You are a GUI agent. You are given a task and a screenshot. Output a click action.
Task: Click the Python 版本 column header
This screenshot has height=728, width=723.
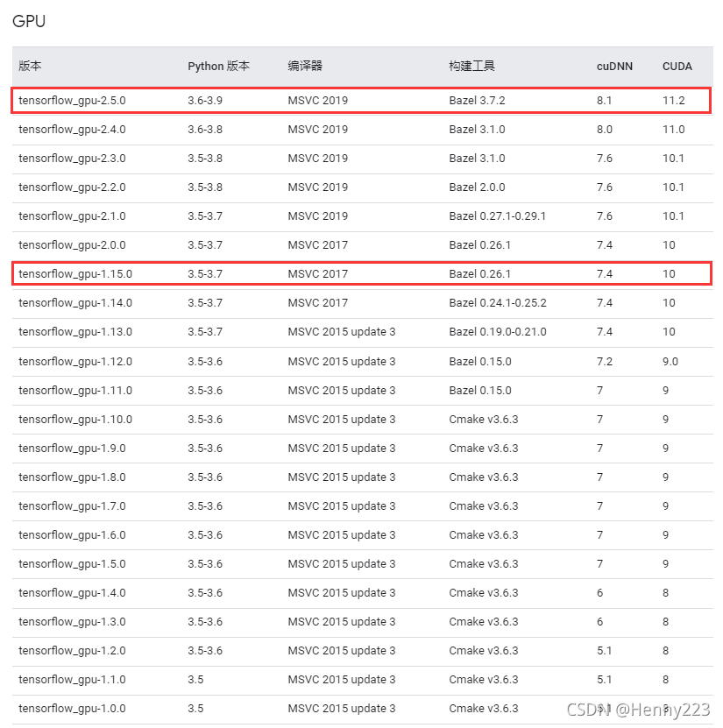point(218,66)
